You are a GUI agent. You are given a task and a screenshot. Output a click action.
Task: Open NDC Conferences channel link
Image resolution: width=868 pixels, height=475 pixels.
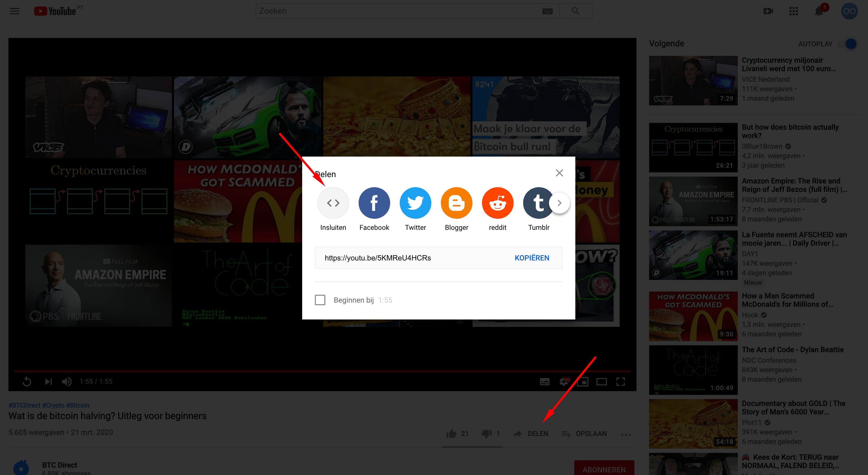(x=768, y=360)
